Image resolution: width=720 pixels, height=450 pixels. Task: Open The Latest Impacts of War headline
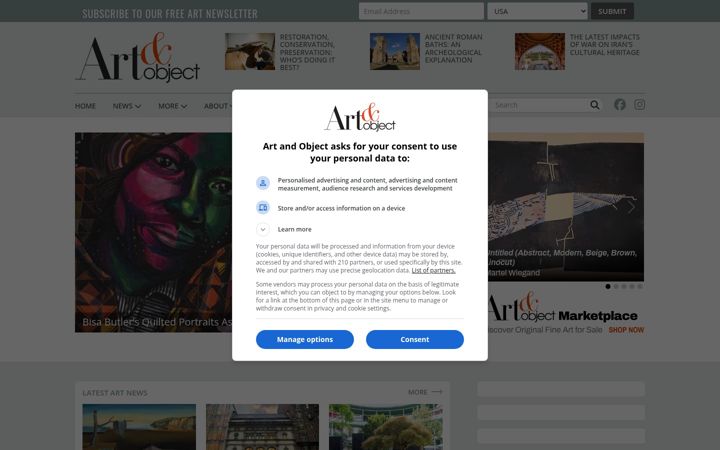(x=605, y=45)
